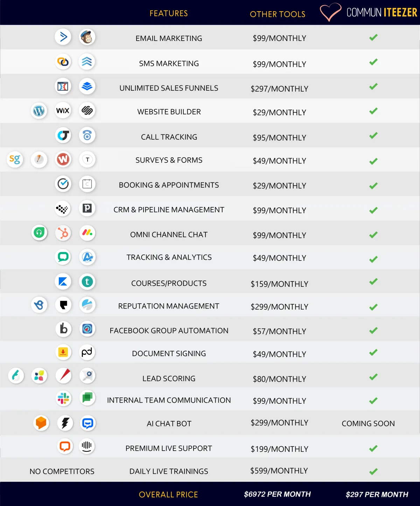Click the monday.com colored stripes icon
This screenshot has height=506, width=420.
point(87,233)
